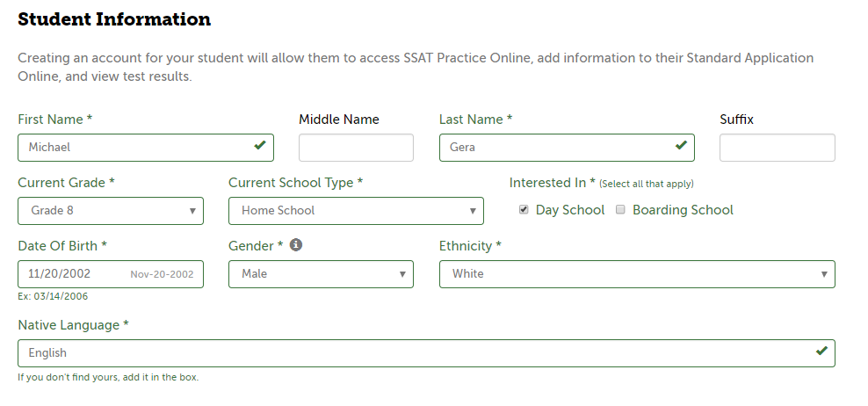The height and width of the screenshot is (406, 868).
Task: Click the Native Language validation checkmark
Action: coord(821,351)
